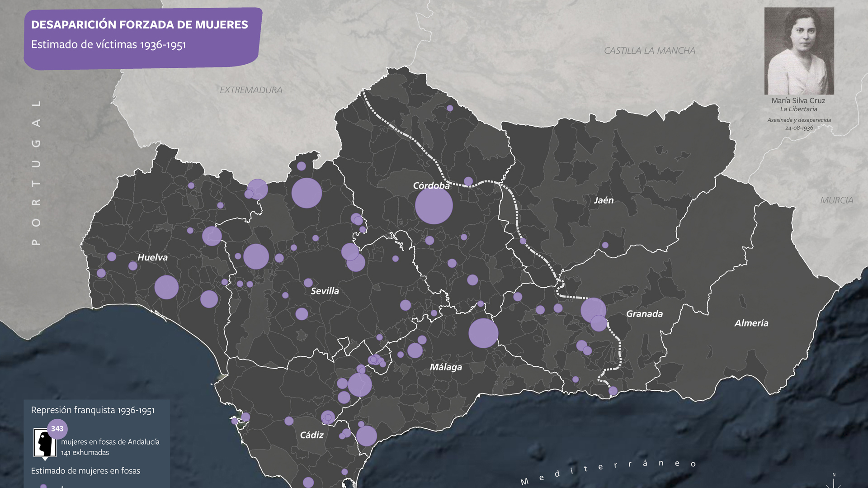Open the María Silva Cruz portrait photo

(799, 51)
